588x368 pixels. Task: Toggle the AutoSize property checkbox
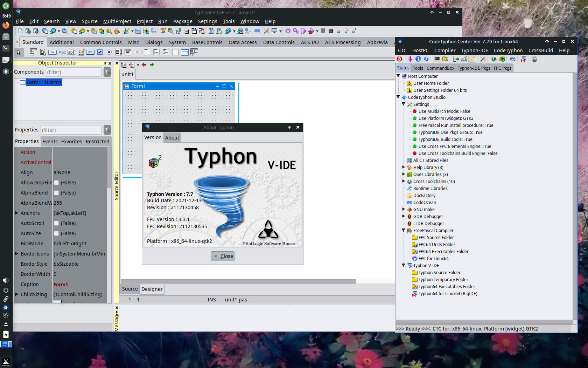pos(56,233)
